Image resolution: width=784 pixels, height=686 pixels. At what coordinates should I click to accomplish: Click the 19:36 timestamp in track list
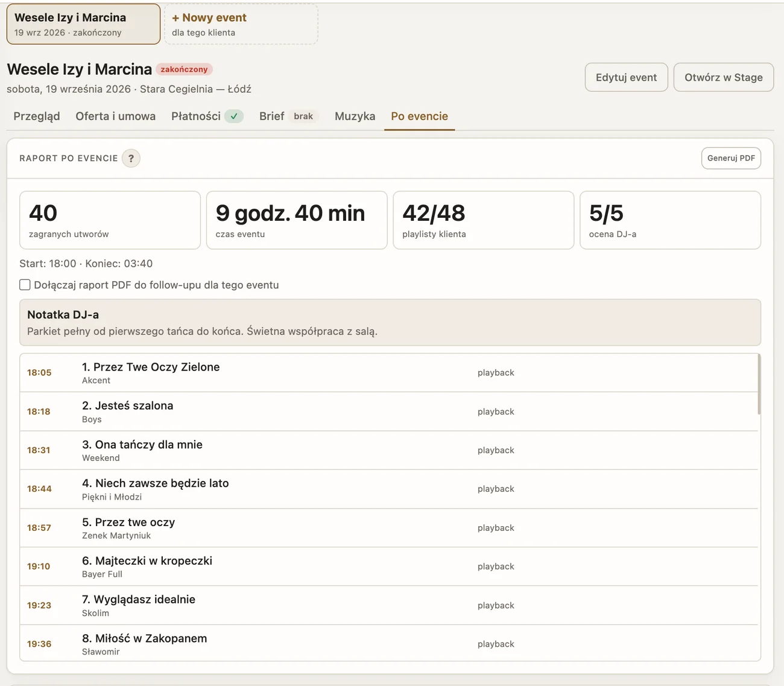[39, 644]
